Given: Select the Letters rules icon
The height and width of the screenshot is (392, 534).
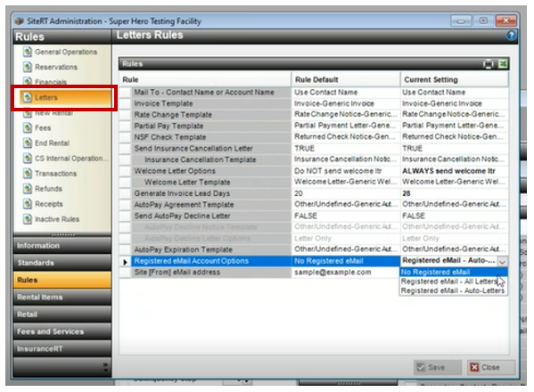Looking at the screenshot, I should [x=28, y=97].
